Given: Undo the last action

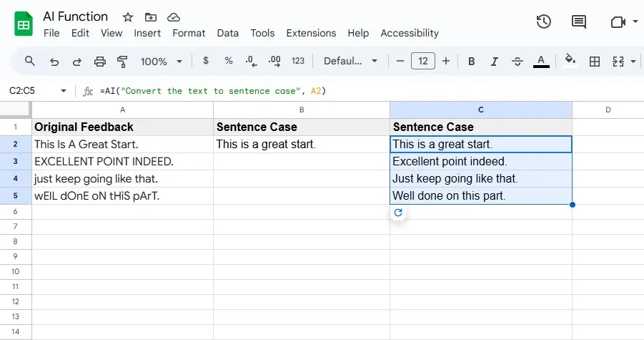Looking at the screenshot, I should point(54,62).
